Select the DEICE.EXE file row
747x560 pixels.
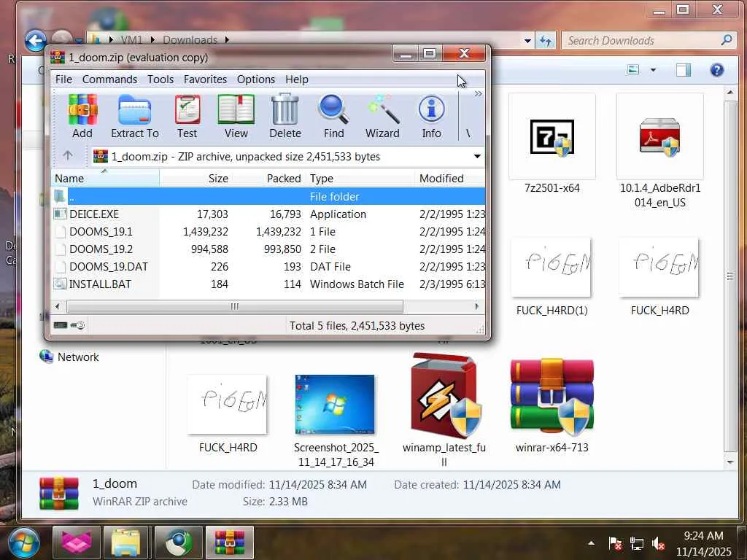pyautogui.click(x=268, y=214)
